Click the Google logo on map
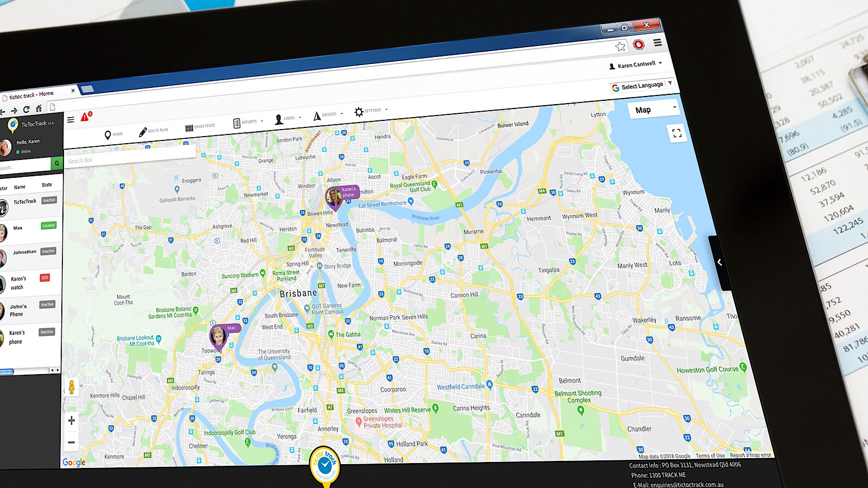Image resolution: width=868 pixels, height=488 pixels. 74,462
